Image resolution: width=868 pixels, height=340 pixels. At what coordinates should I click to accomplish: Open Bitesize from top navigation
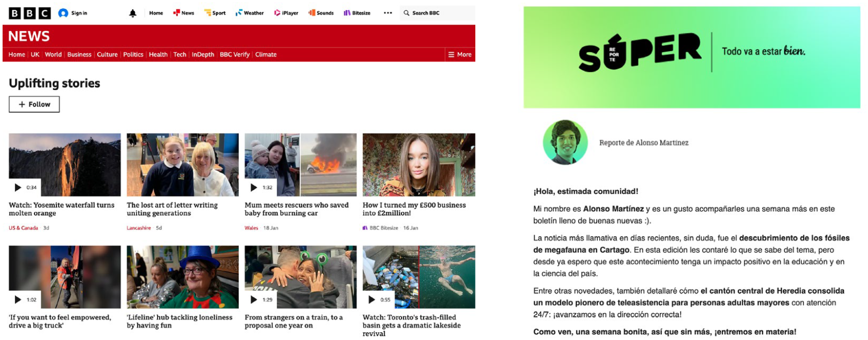pyautogui.click(x=357, y=13)
